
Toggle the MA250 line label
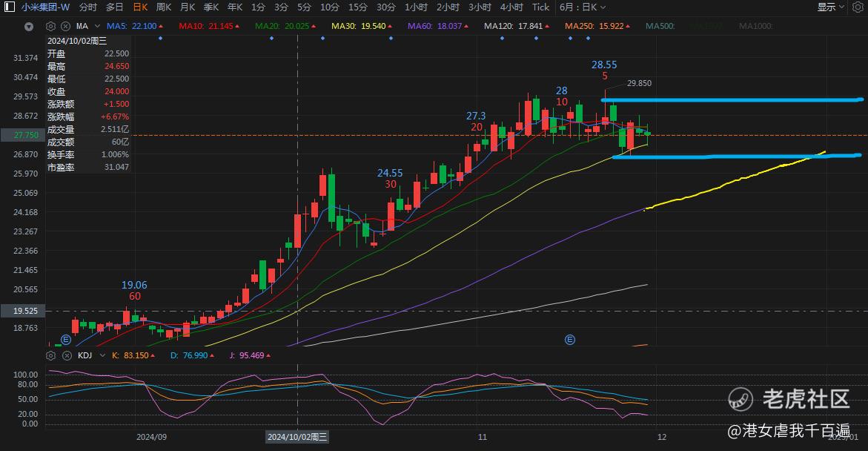coord(597,26)
